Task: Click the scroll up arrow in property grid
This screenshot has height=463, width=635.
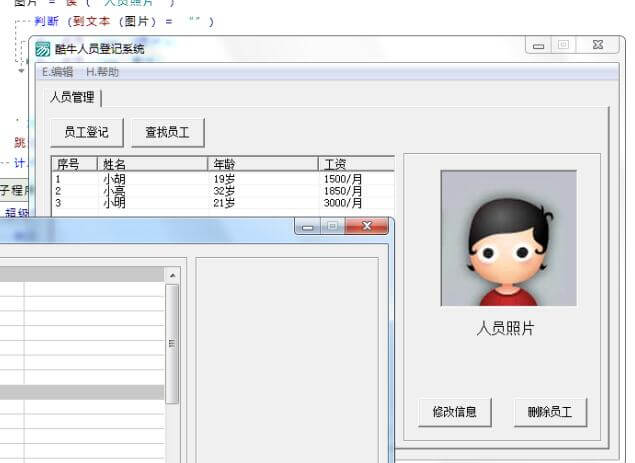Action: tap(172, 275)
